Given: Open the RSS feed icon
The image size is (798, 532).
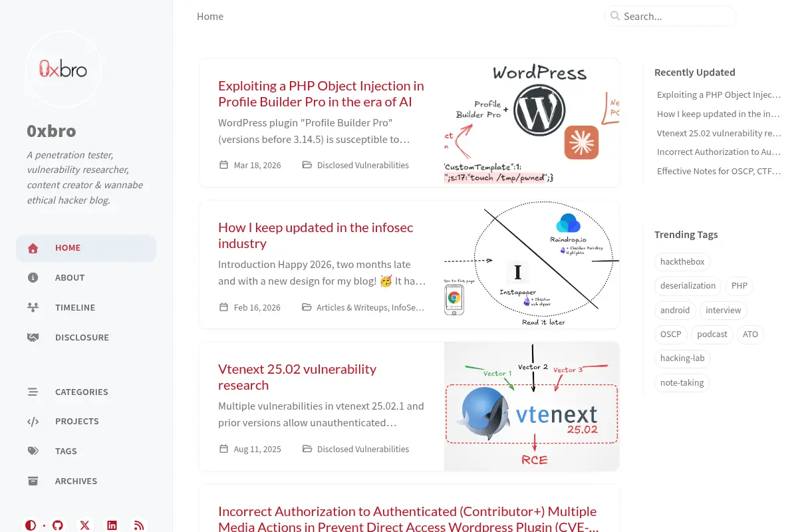Looking at the screenshot, I should pos(139,525).
